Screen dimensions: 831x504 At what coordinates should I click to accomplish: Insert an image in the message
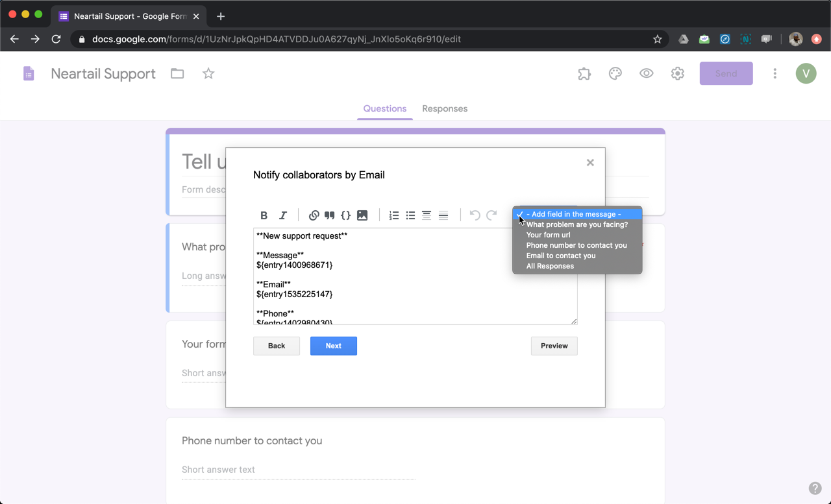(x=362, y=215)
